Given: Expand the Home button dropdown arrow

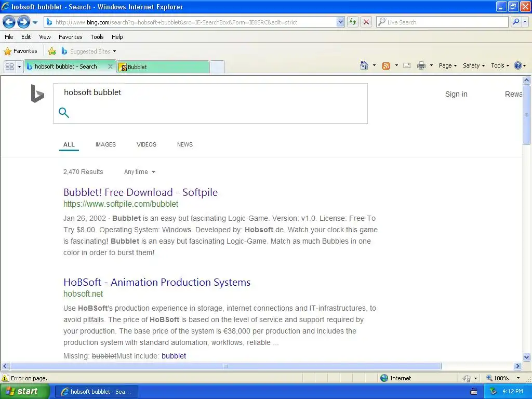Looking at the screenshot, I should [374, 65].
